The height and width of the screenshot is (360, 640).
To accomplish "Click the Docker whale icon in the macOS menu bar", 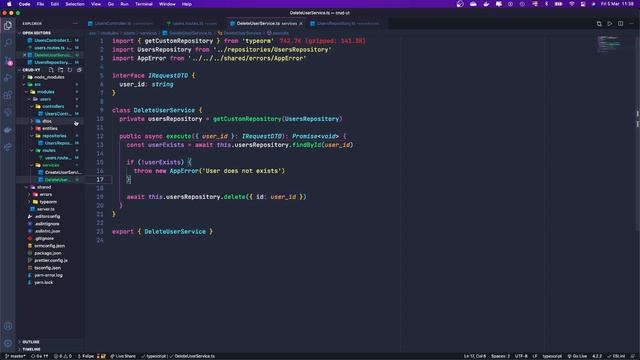I will [x=486, y=4].
